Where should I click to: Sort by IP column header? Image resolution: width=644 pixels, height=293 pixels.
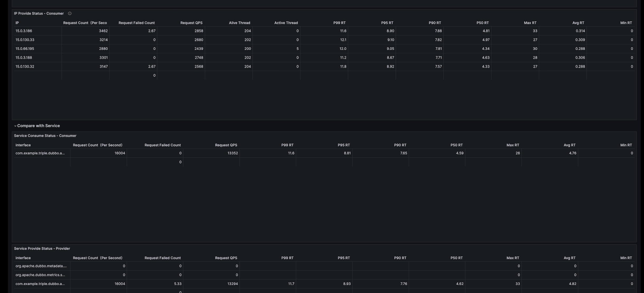[x=17, y=23]
